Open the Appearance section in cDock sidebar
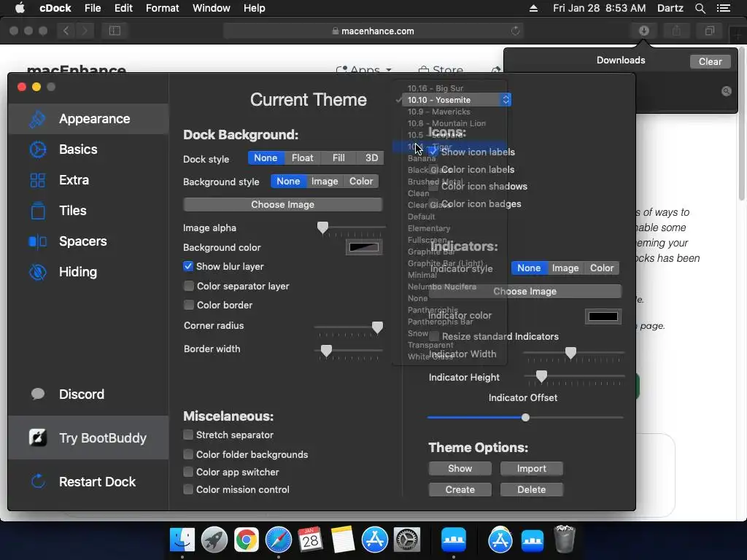 pos(88,119)
